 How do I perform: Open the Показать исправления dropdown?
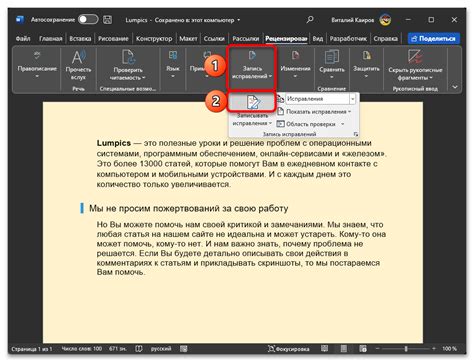314,112
